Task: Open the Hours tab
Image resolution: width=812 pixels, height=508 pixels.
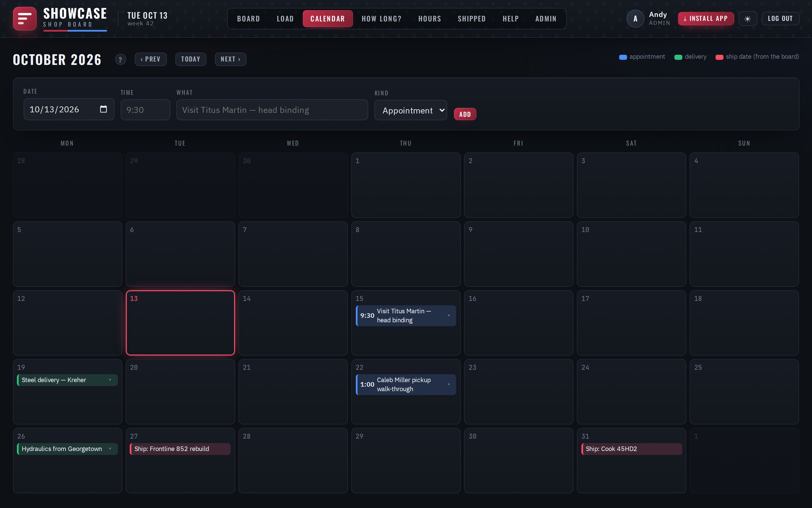Action: click(430, 18)
